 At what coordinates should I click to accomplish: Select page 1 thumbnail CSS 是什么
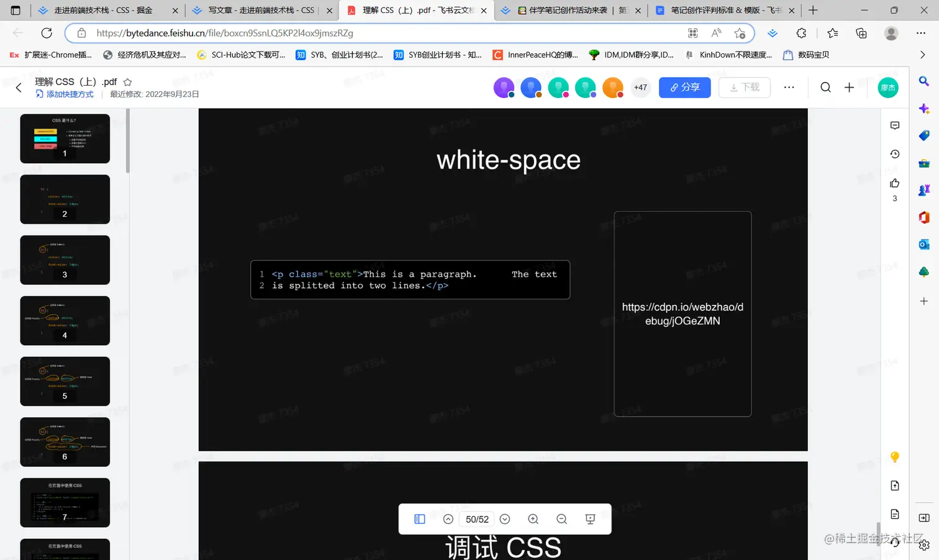coord(65,138)
